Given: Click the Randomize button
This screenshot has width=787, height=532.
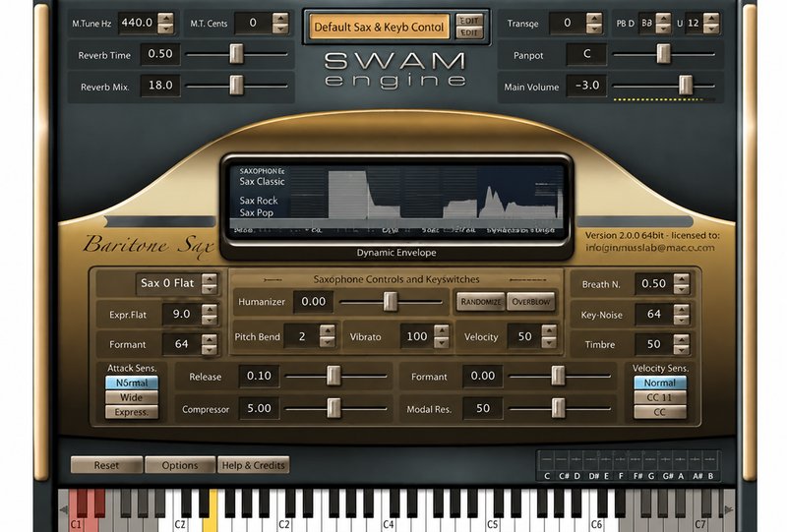Looking at the screenshot, I should coord(481,302).
